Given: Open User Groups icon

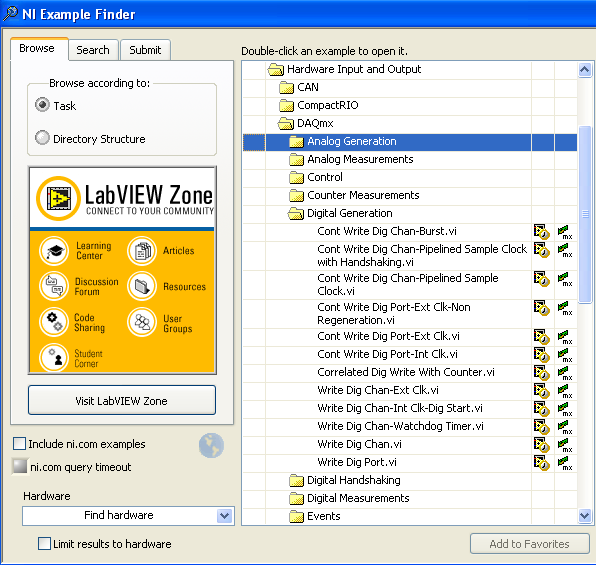Looking at the screenshot, I should [142, 322].
